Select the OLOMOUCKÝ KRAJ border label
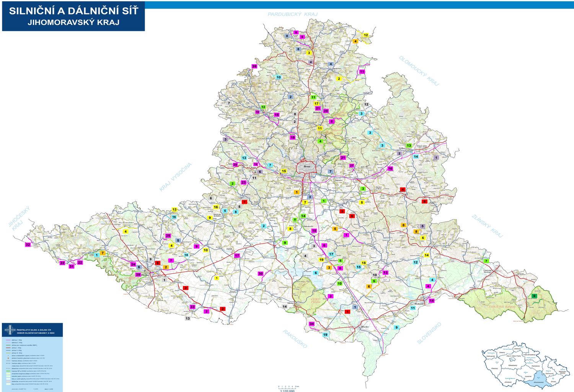Viewport: 574px width, 392px height. click(419, 71)
